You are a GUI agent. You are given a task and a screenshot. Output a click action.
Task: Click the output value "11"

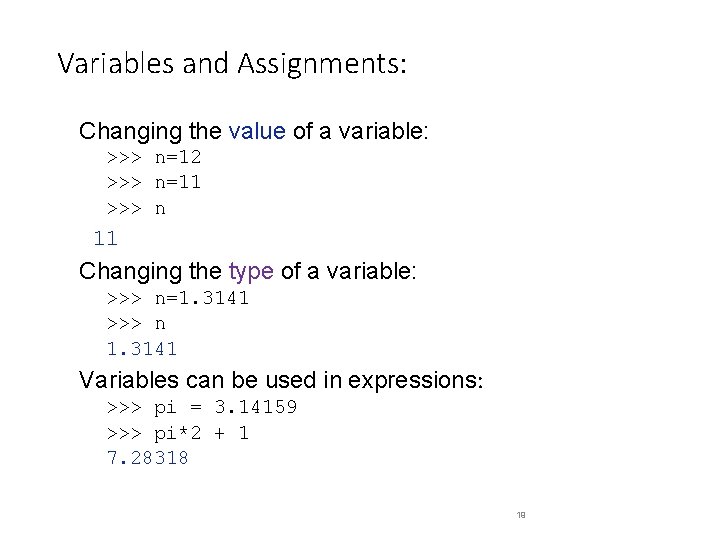(105, 238)
